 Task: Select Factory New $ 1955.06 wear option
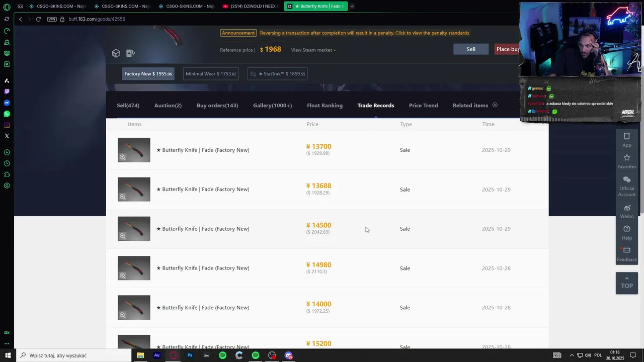coord(148,74)
